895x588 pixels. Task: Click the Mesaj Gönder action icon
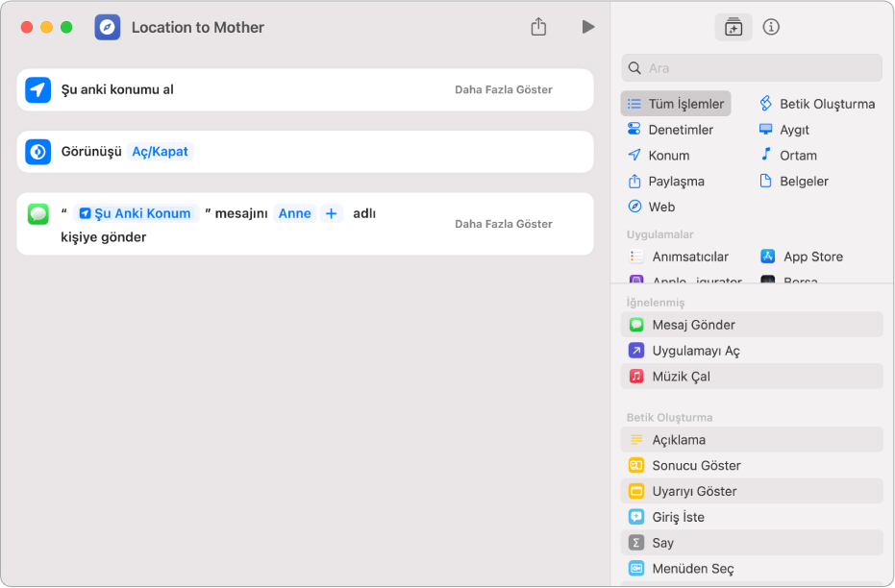click(x=636, y=325)
